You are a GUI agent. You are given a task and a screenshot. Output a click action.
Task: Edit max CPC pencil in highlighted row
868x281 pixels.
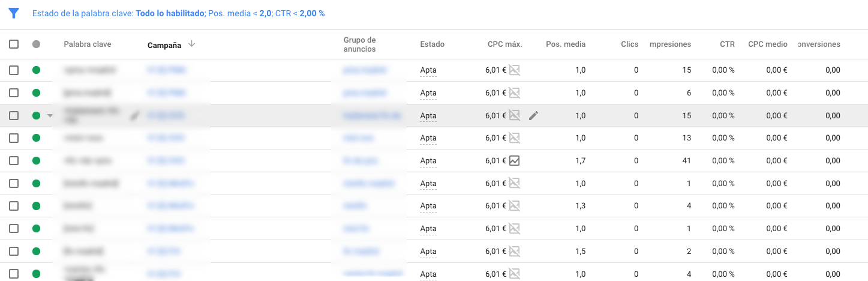click(534, 115)
